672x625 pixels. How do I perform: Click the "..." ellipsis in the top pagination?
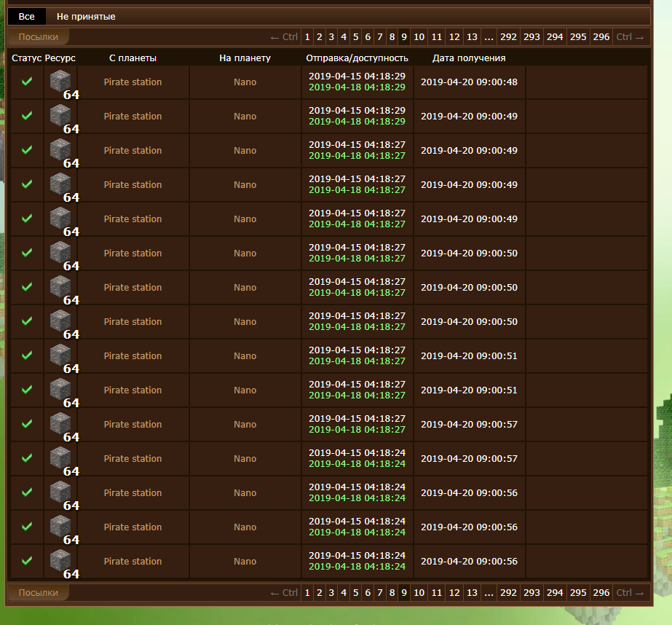click(489, 37)
